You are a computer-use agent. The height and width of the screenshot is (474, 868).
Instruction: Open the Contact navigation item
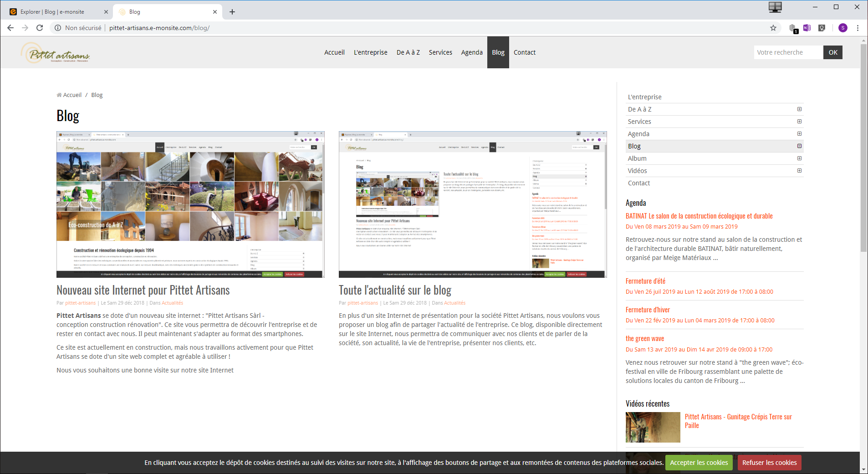point(525,52)
